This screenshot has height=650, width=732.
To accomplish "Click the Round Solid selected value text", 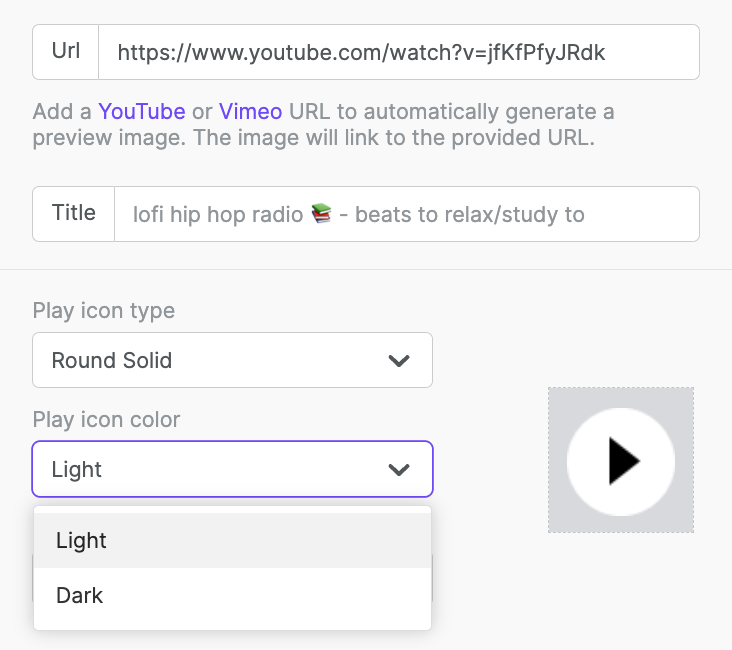I will pyautogui.click(x=112, y=360).
